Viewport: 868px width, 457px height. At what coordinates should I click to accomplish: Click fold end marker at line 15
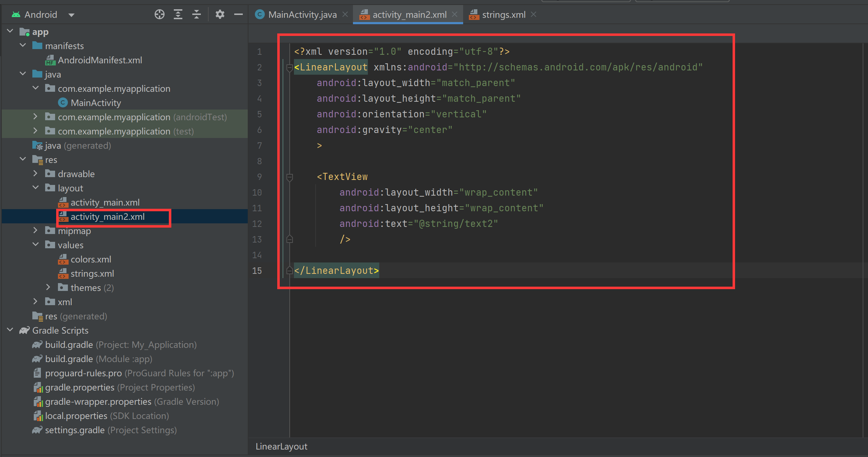point(290,270)
